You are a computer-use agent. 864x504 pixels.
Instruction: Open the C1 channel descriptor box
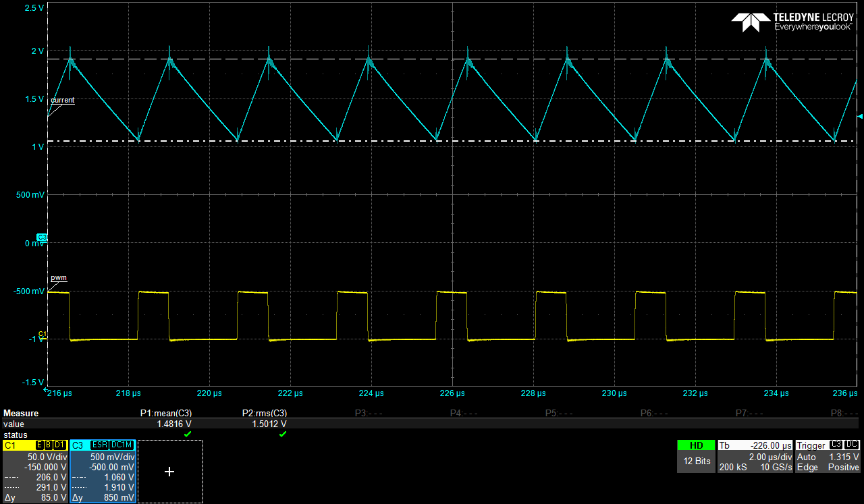pyautogui.click(x=35, y=472)
